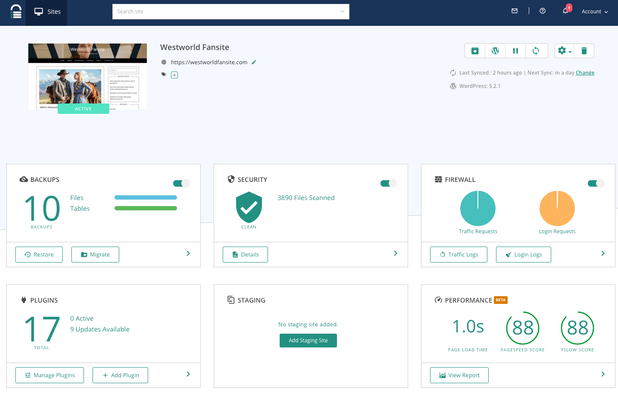Click the tag icon under site URL
The width and height of the screenshot is (618, 394).
(164, 74)
